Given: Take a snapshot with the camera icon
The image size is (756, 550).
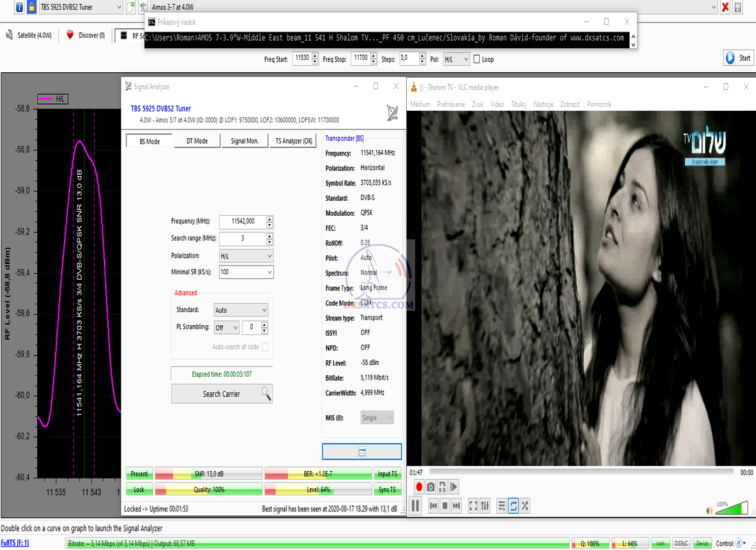Looking at the screenshot, I should click(431, 487).
